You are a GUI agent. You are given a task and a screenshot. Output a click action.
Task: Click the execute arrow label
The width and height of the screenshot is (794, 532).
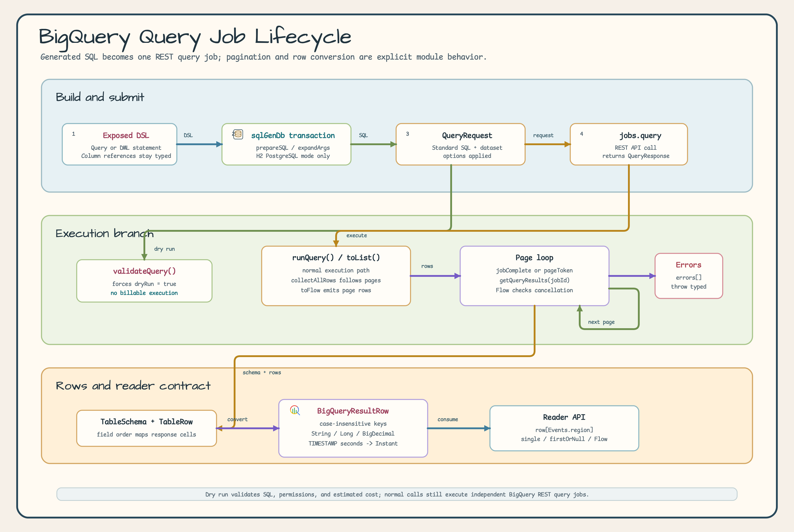click(x=356, y=236)
